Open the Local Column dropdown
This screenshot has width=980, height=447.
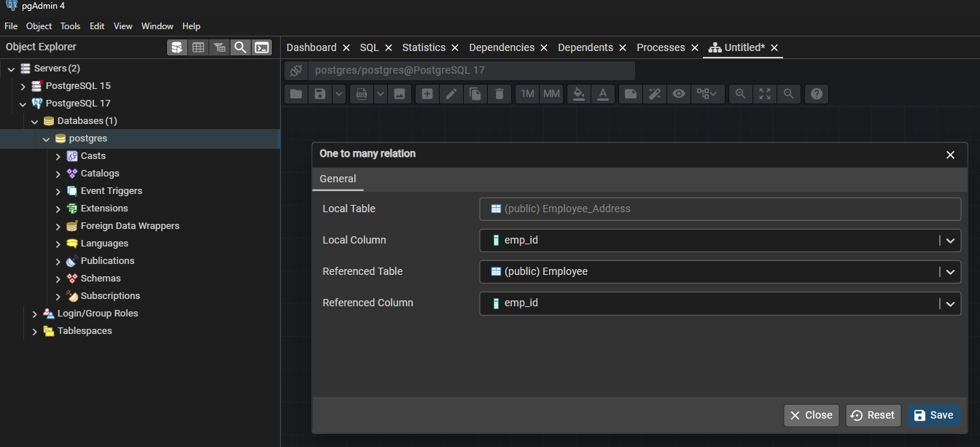950,241
